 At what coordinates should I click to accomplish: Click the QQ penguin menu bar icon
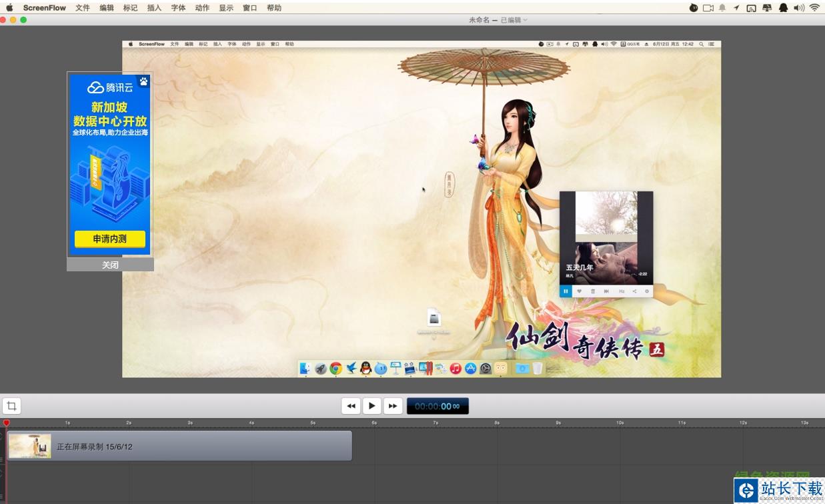tap(783, 8)
